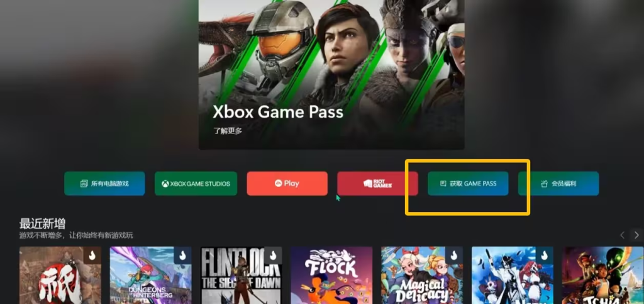The image size is (644, 304).
Task: Click the flame badge on Flintlock tile
Action: pos(273,256)
